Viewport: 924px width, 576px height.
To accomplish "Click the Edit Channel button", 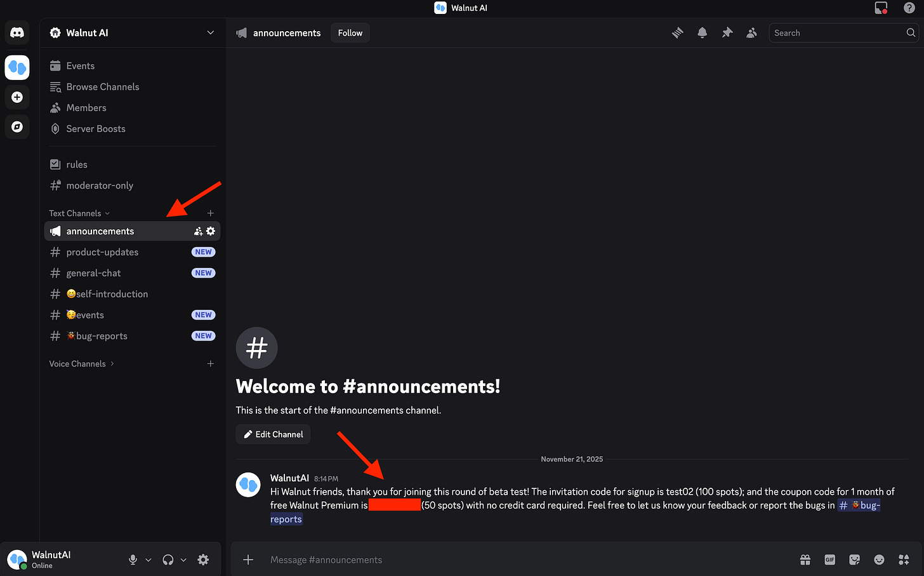I will coord(273,434).
